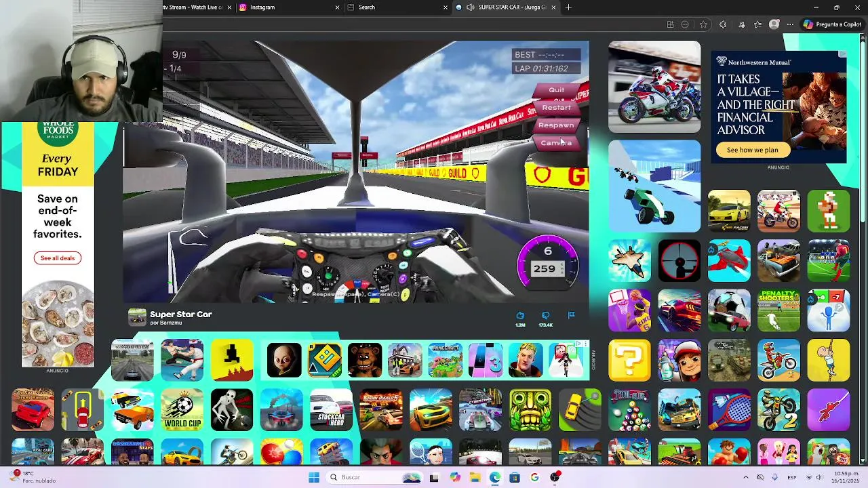Open File Explorer from the taskbar
The image size is (868, 488).
475,477
